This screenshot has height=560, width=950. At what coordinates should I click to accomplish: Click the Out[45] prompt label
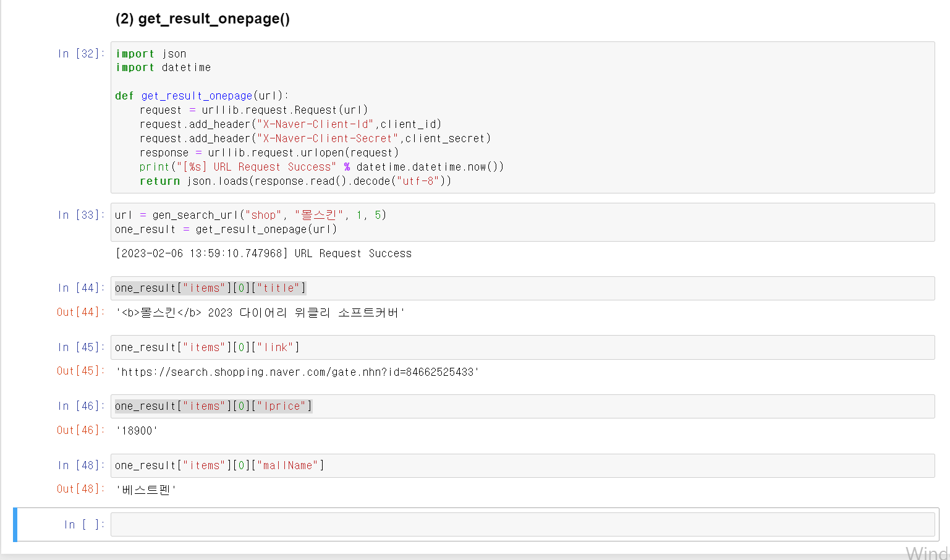(81, 371)
